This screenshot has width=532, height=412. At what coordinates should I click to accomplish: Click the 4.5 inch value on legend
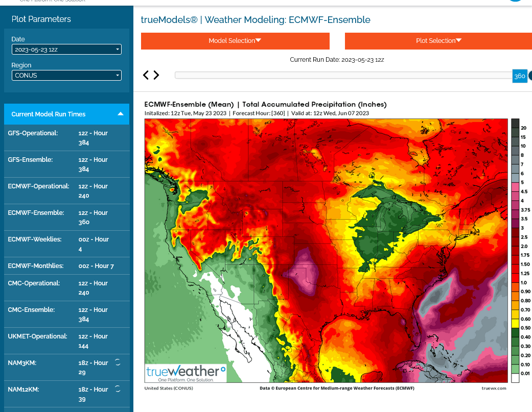click(524, 191)
